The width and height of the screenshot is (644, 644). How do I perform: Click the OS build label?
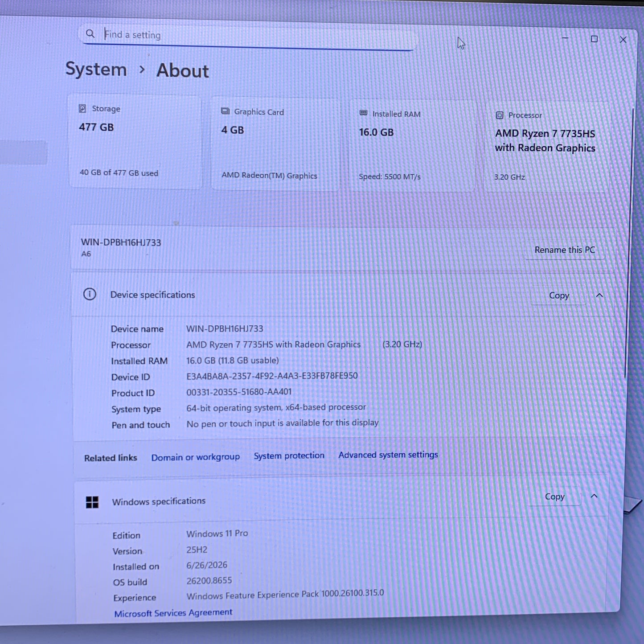(130, 582)
